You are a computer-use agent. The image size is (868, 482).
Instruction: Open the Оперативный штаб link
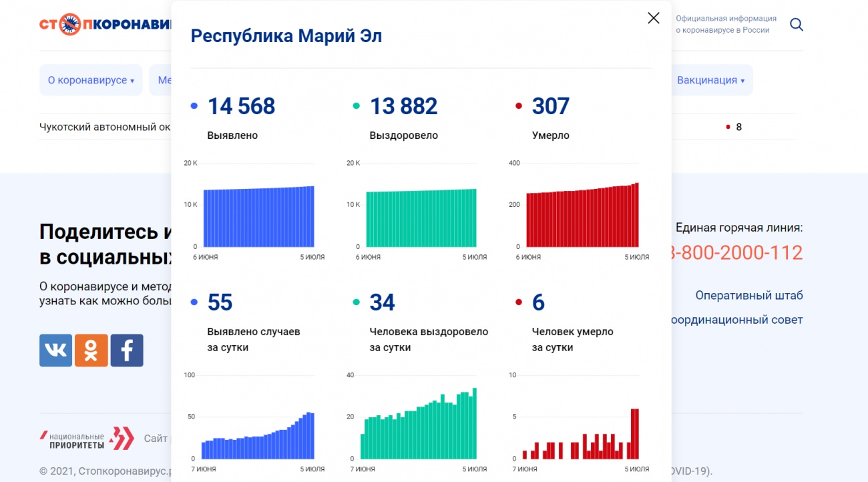[748, 296]
